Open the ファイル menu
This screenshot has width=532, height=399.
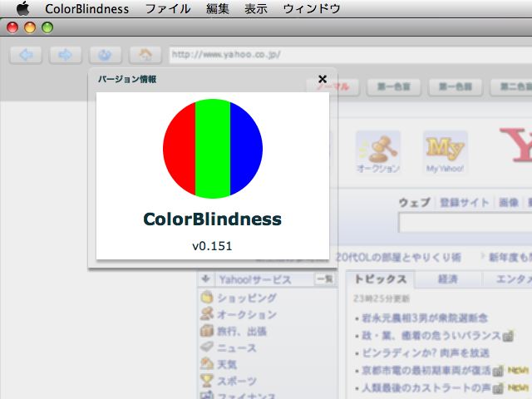coord(167,9)
